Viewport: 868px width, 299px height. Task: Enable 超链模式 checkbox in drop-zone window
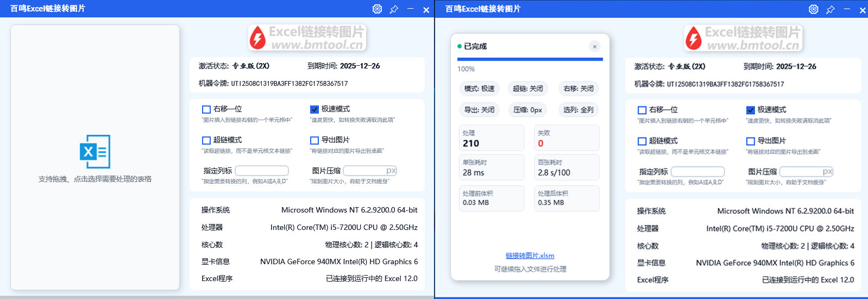click(x=206, y=140)
